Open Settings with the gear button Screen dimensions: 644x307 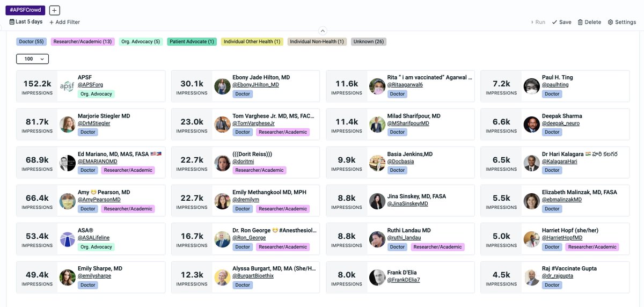[x=622, y=22]
